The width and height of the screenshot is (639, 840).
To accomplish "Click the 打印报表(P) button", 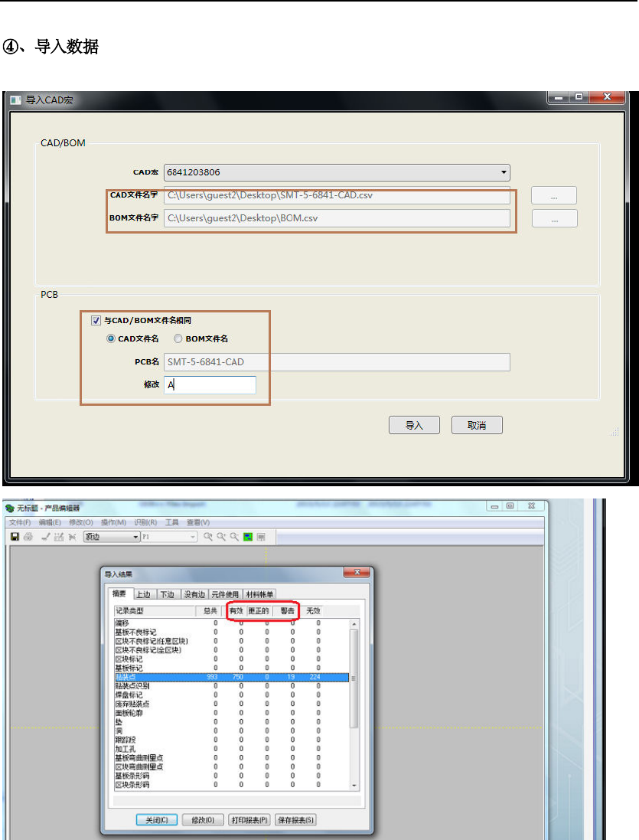I will (249, 820).
